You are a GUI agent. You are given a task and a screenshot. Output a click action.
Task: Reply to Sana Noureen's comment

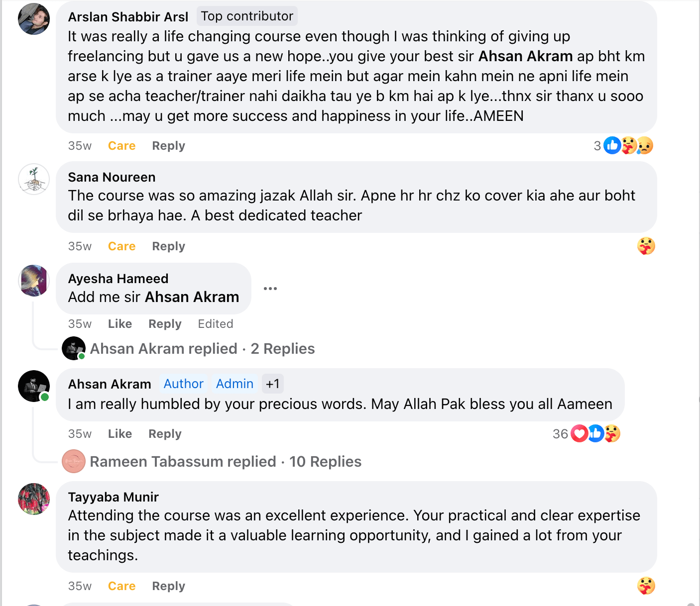[168, 246]
